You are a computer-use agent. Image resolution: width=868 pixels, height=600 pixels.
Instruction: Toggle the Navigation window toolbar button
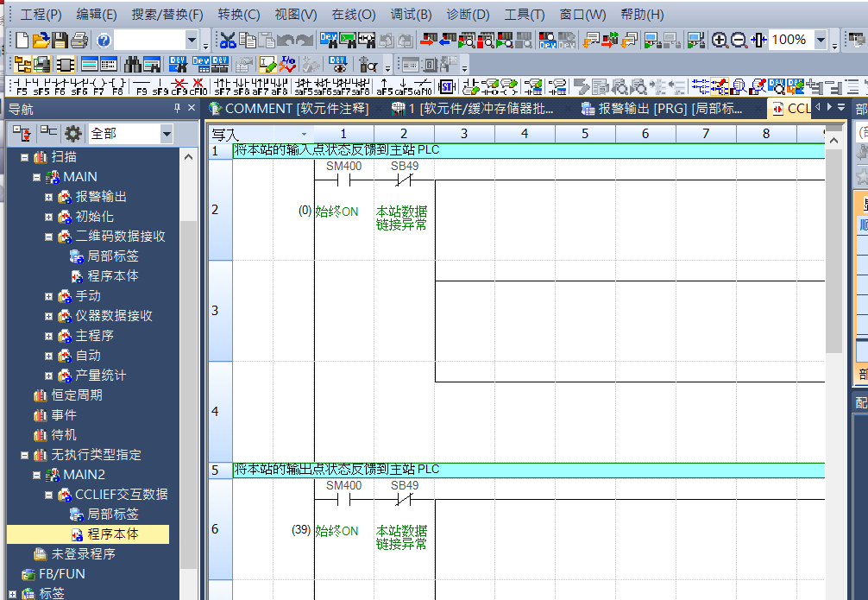click(22, 64)
